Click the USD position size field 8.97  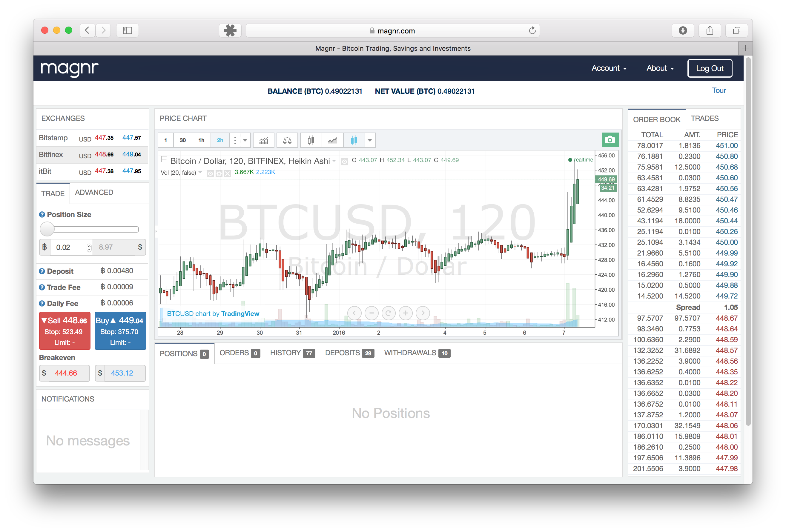pyautogui.click(x=114, y=247)
